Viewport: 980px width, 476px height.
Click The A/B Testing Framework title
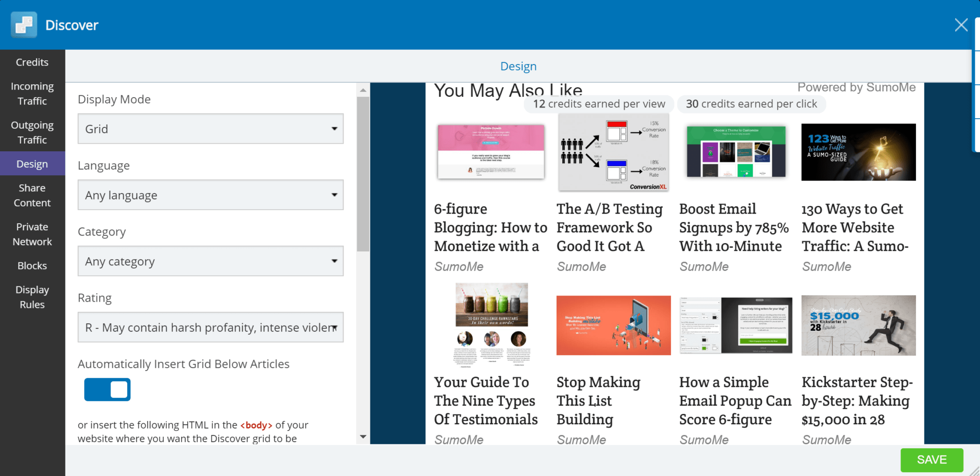(x=610, y=227)
